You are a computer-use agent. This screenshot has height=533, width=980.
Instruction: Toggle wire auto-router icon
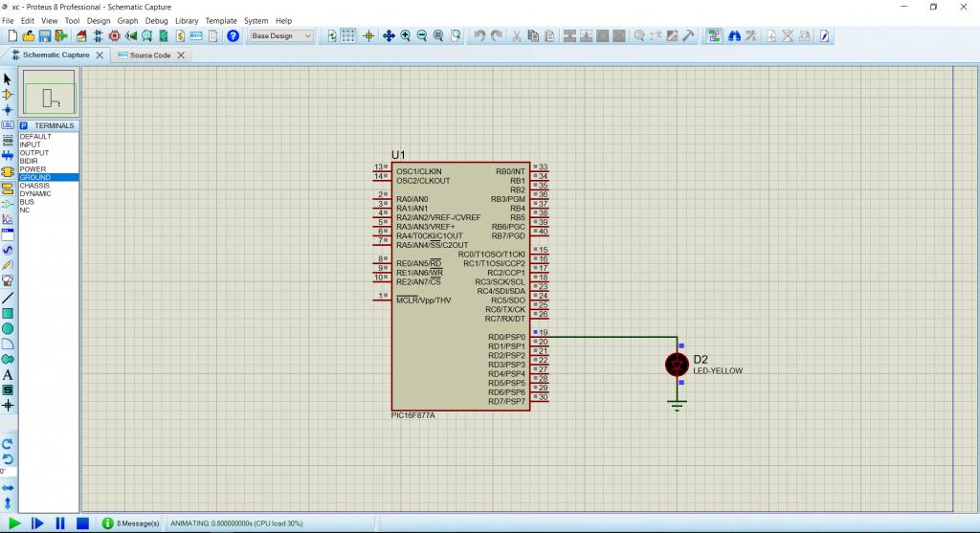click(713, 36)
